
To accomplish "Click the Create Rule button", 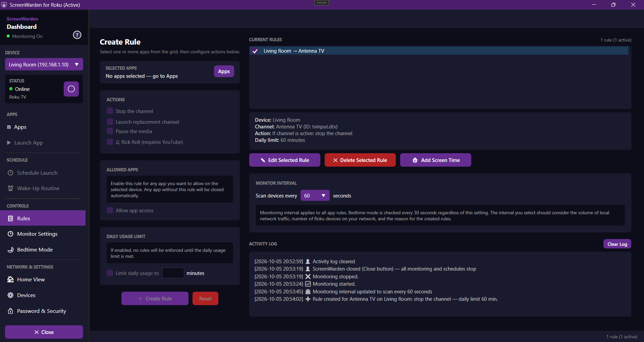I will [x=155, y=298].
